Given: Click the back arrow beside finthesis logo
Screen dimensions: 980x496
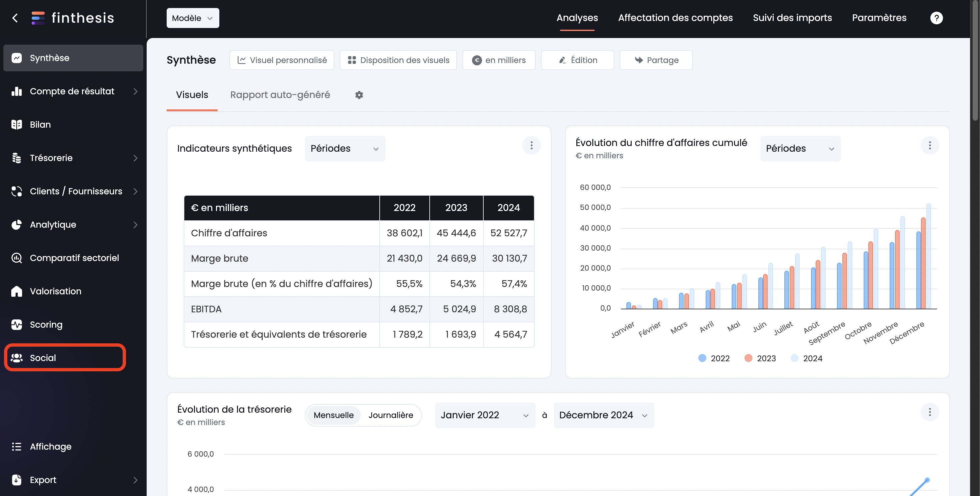Looking at the screenshot, I should coord(15,18).
